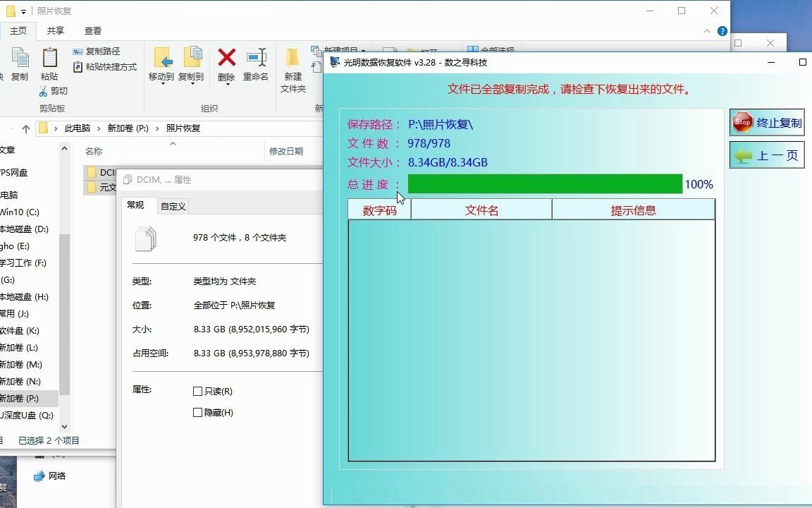Select the second folder below DCIM
Screen dimensions: 812x508
coord(101,187)
